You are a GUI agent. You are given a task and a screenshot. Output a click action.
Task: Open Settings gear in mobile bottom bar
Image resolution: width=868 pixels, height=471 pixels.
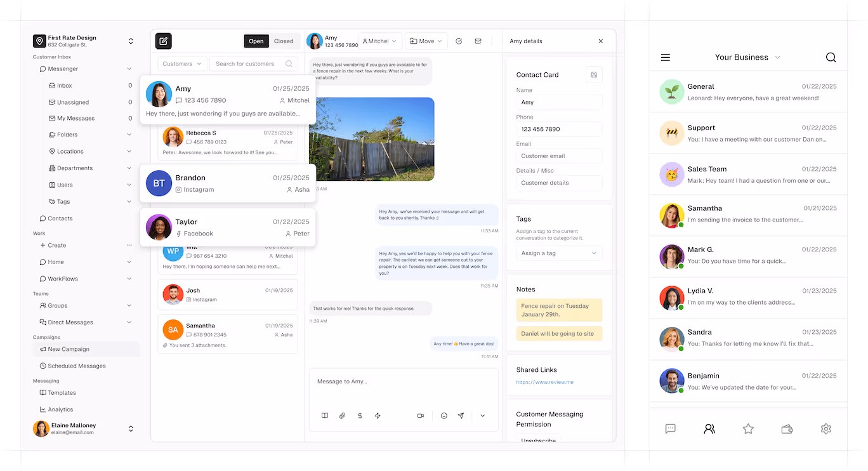pyautogui.click(x=825, y=428)
